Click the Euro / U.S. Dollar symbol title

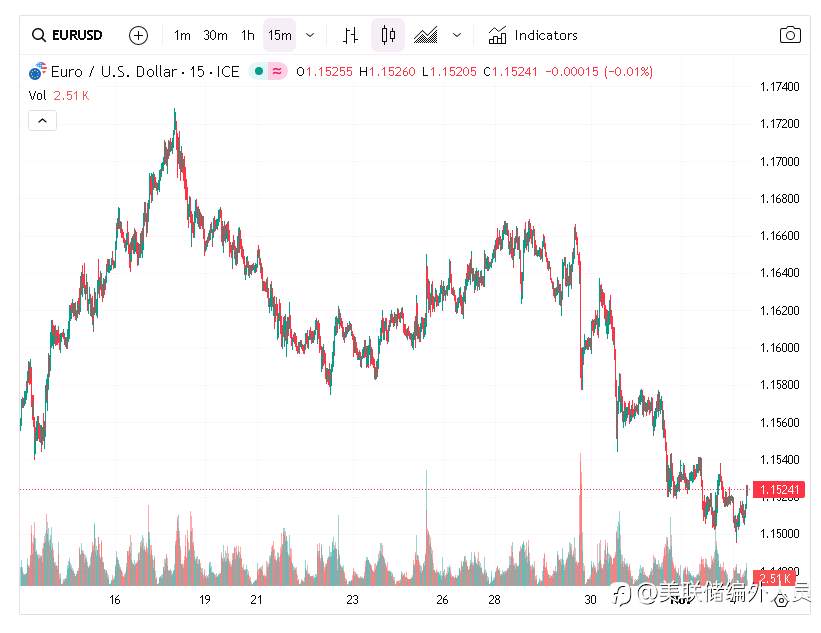click(145, 71)
